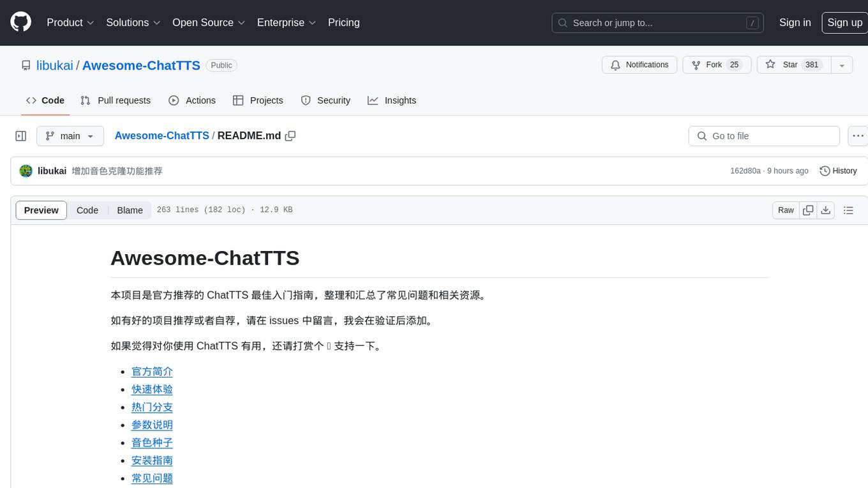Download the raw file
Image resolution: width=868 pixels, height=488 pixels.
(x=826, y=210)
